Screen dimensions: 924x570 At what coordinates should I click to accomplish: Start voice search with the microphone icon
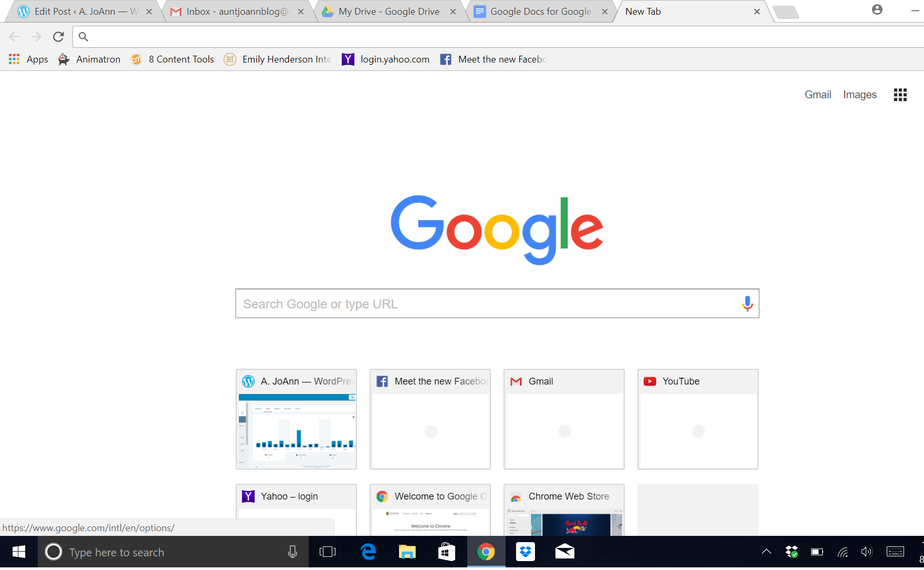(747, 304)
